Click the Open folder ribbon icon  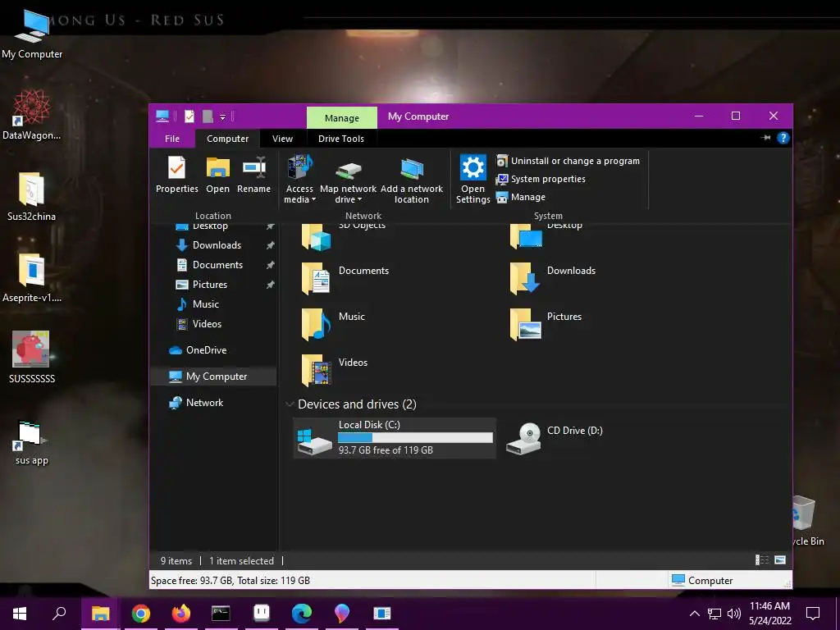pos(217,175)
